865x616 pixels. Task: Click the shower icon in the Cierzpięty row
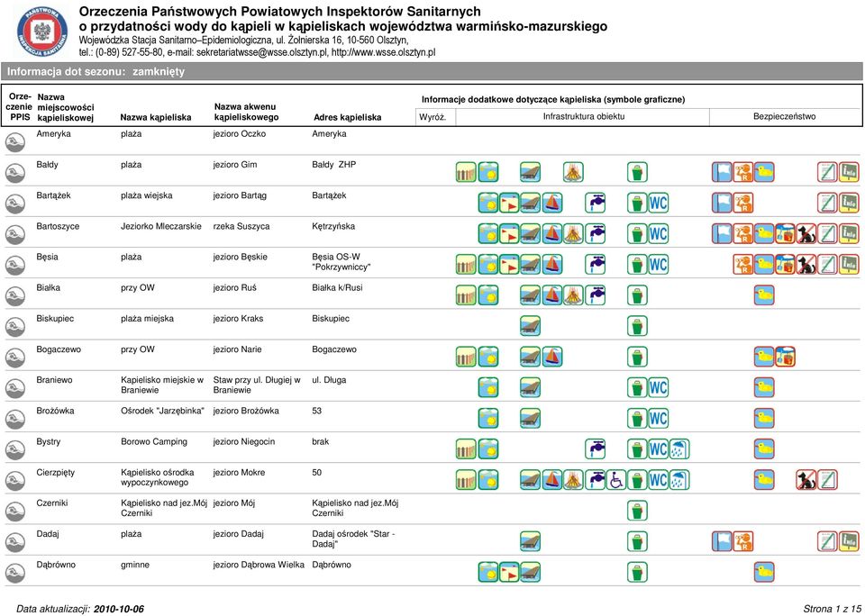(679, 480)
